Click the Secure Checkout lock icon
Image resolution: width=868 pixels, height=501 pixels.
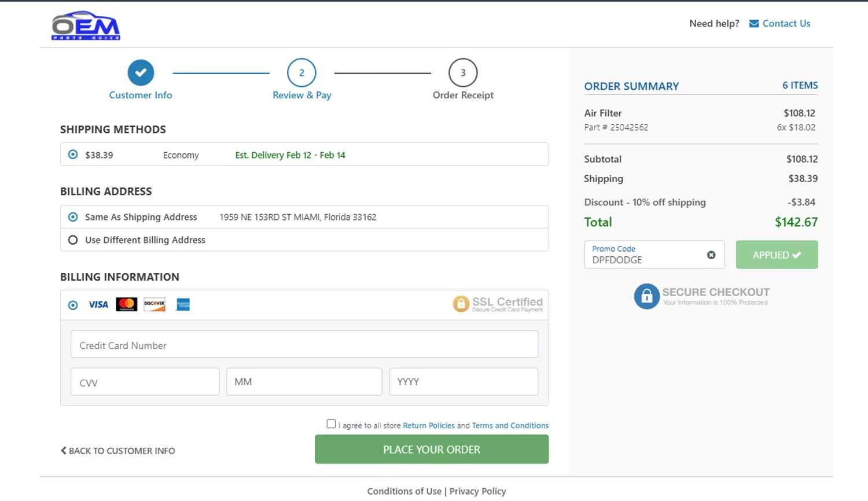click(646, 296)
